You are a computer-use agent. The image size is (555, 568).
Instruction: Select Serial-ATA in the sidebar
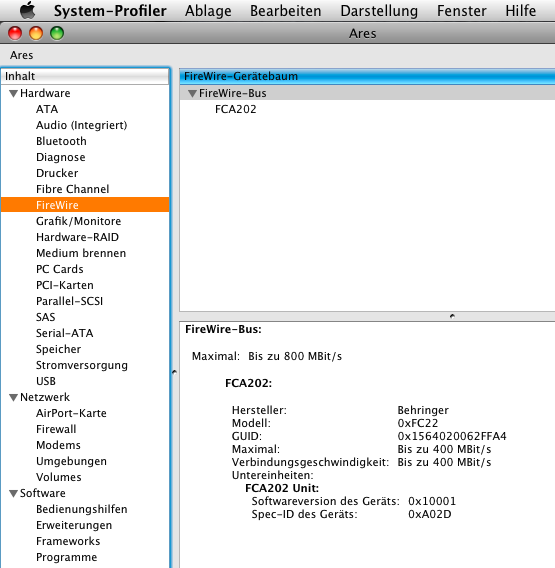tap(64, 333)
